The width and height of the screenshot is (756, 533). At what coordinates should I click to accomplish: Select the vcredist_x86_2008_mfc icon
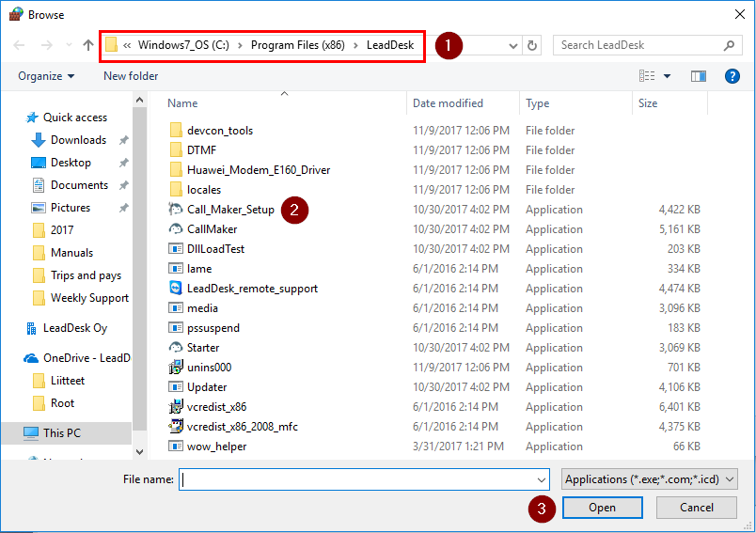point(176,427)
